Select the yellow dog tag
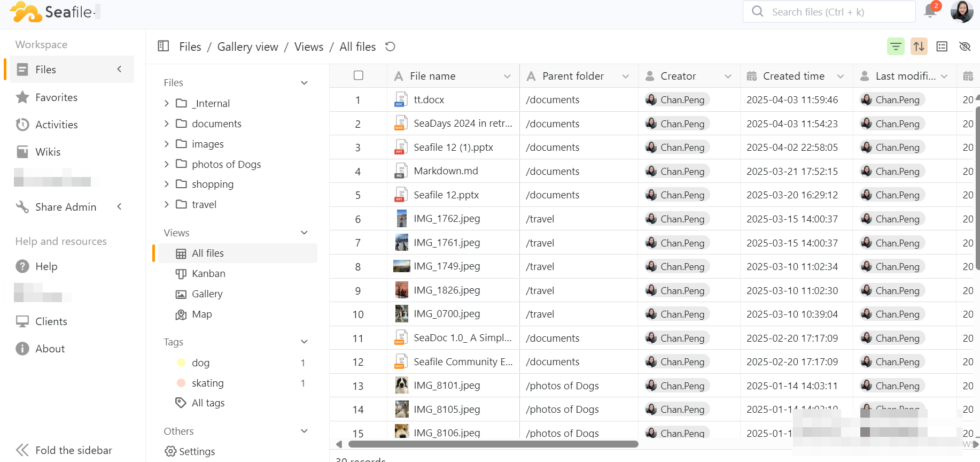 pos(200,363)
